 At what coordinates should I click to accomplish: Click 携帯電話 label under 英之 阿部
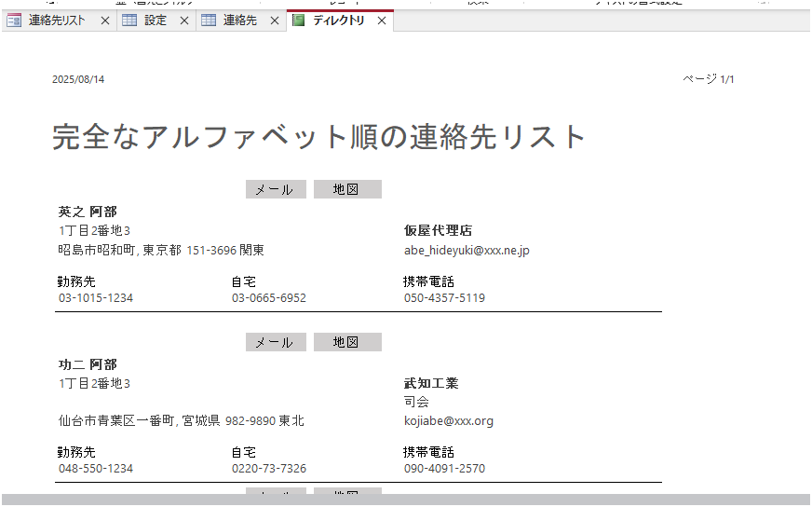pos(428,282)
